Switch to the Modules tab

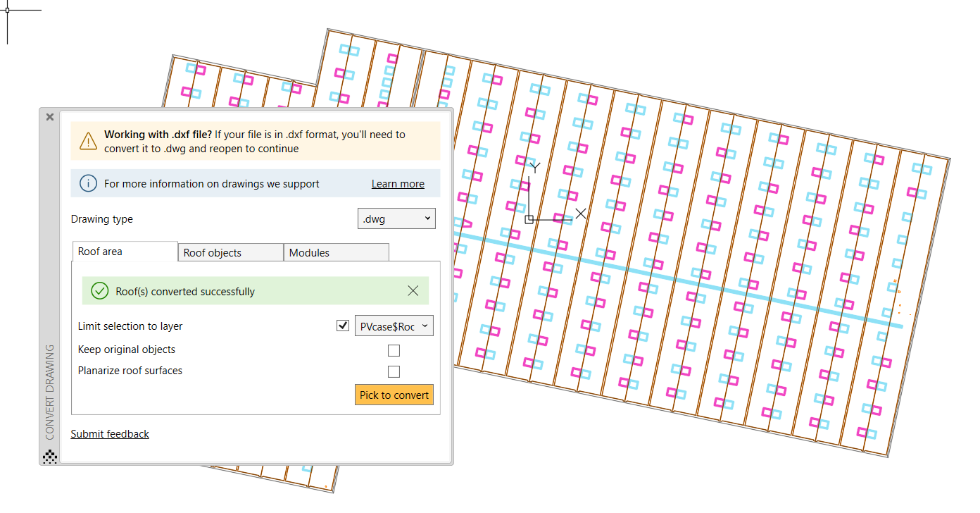tap(310, 252)
